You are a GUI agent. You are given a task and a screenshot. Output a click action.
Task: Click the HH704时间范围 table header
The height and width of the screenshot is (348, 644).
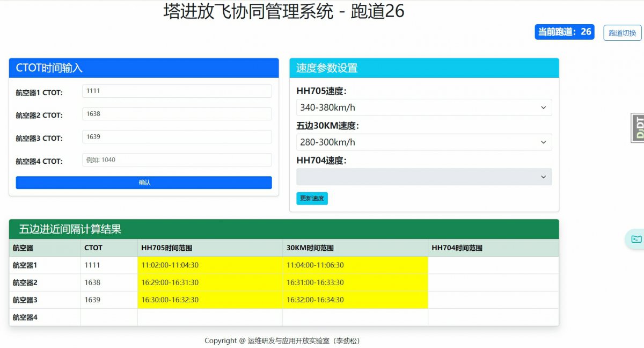[457, 248]
